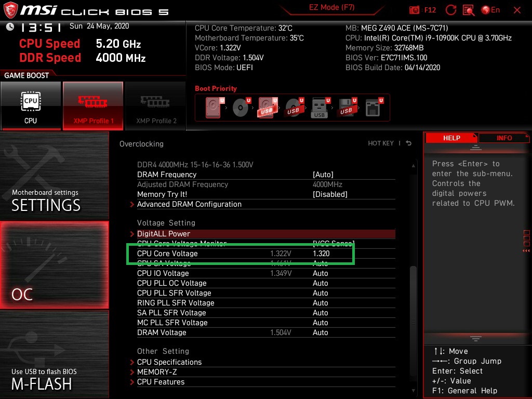The image size is (532, 399).
Task: Switch to EZ Mode (F7)
Action: (331, 7)
